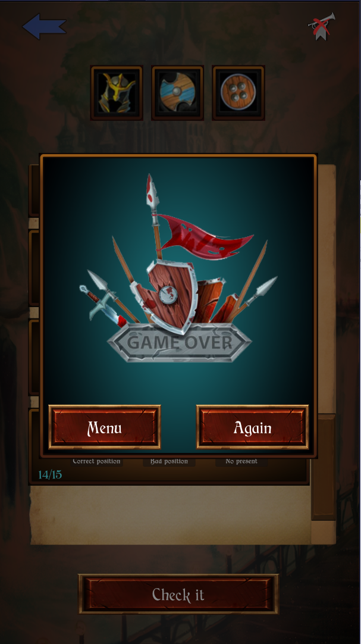This screenshot has width=361, height=644.
Task: Click the blue back arrow
Action: click(44, 27)
